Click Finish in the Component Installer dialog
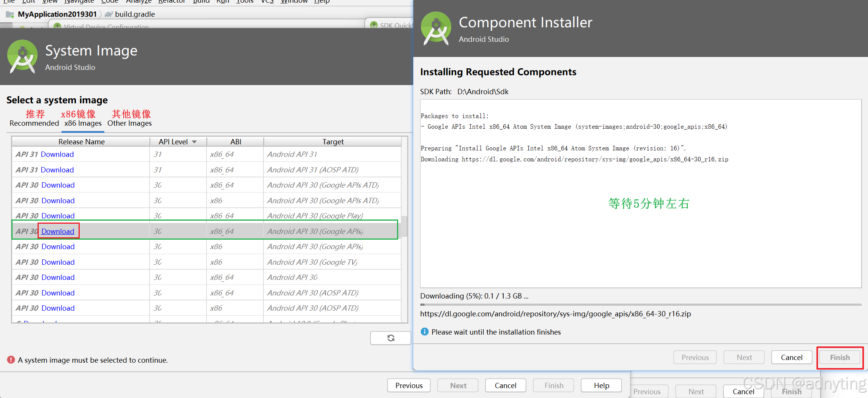The height and width of the screenshot is (398, 868). (x=840, y=357)
